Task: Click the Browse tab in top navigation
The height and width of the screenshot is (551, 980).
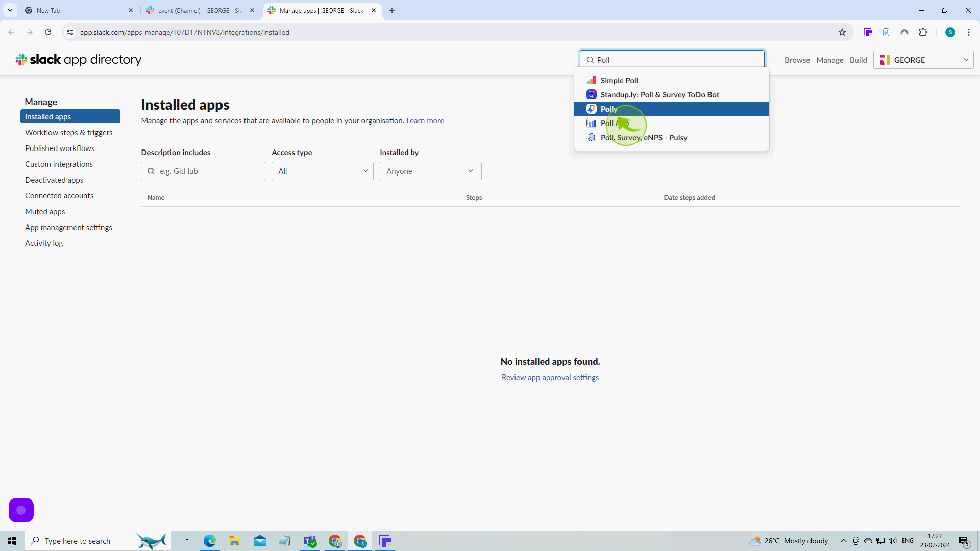Action: (x=798, y=60)
